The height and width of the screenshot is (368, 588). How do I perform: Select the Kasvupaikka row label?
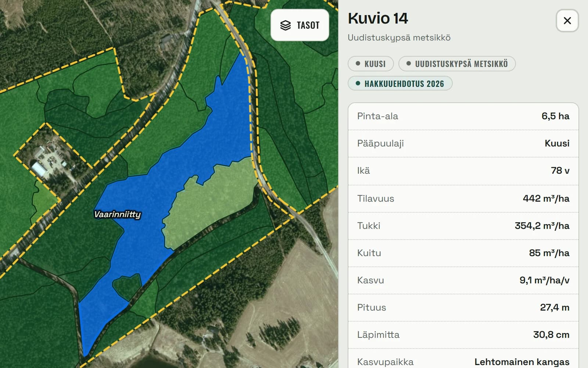[385, 362]
